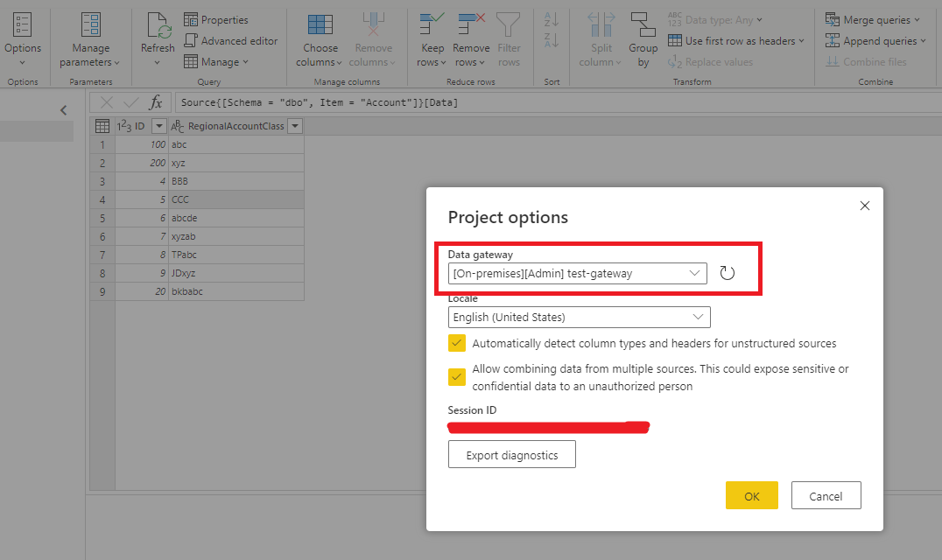942x560 pixels.
Task: Click the ID column type icon
Action: coord(123,126)
